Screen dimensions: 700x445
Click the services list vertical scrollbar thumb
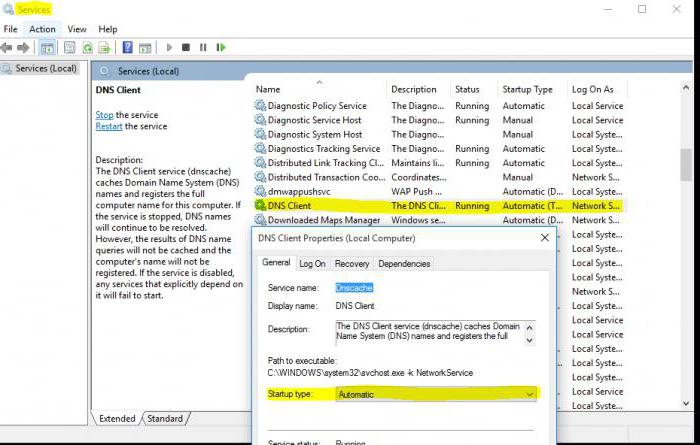click(686, 165)
